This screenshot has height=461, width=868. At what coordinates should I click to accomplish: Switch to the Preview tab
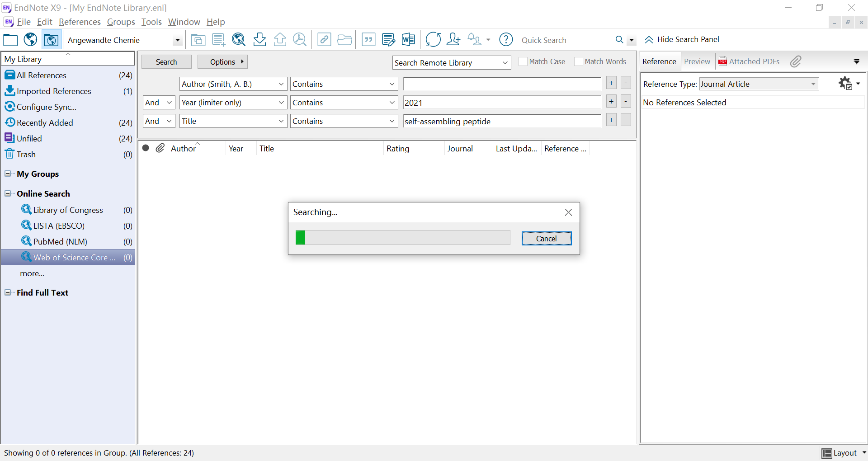click(x=697, y=61)
